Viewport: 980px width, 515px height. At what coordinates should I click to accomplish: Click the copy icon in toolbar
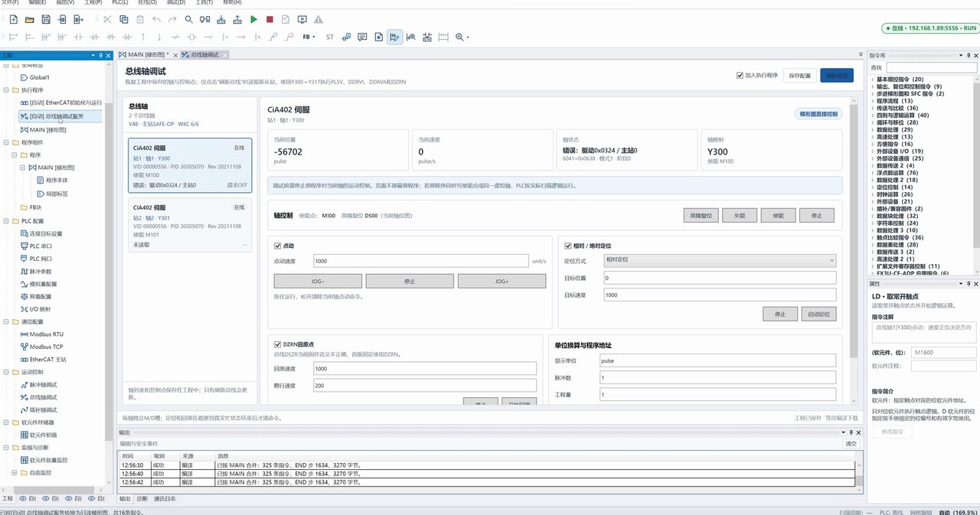pyautogui.click(x=123, y=19)
